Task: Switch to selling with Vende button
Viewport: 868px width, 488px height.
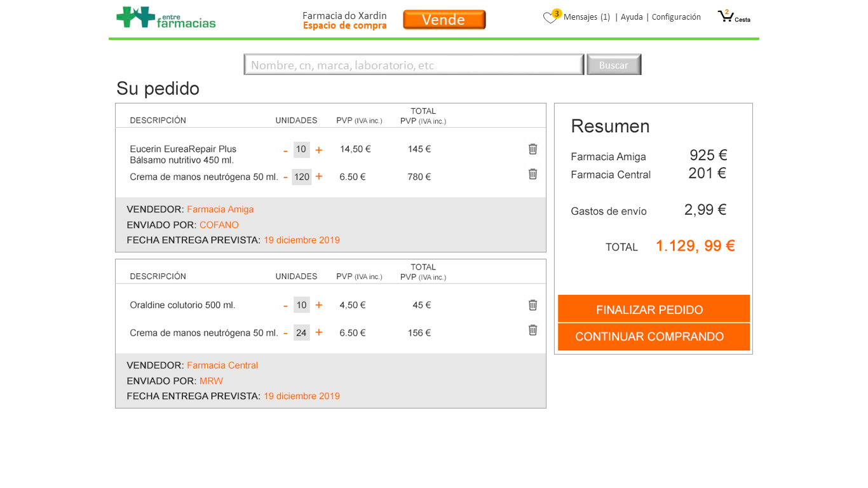Action: (x=444, y=20)
